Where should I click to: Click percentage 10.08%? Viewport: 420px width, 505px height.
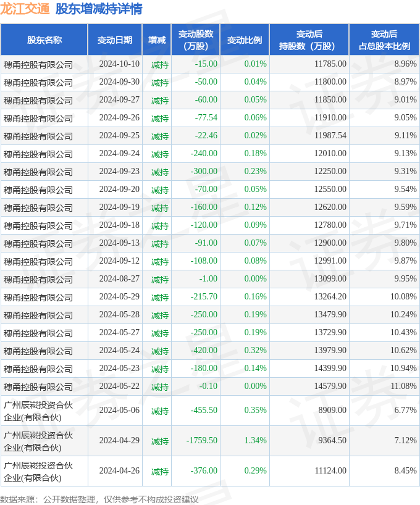[x=403, y=296]
